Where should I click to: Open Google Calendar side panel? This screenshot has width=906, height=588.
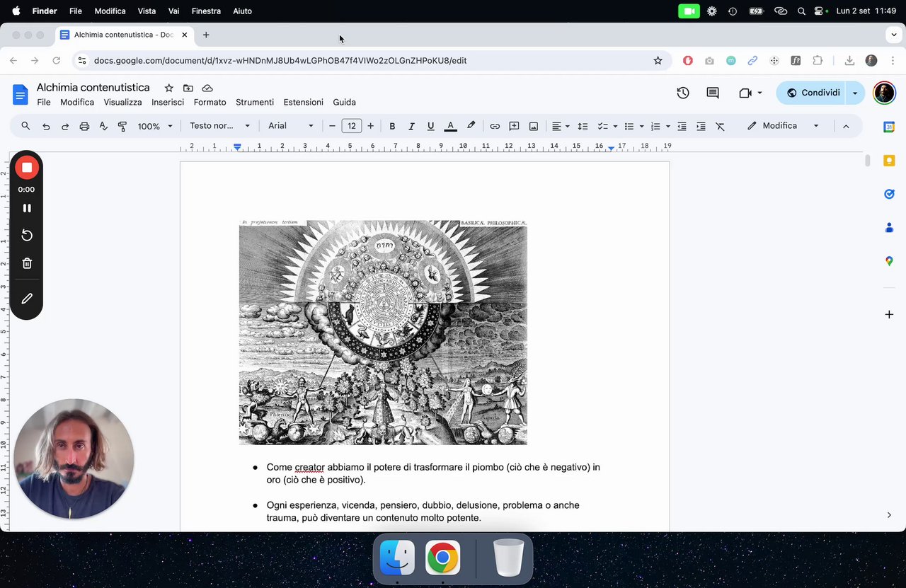(x=889, y=127)
